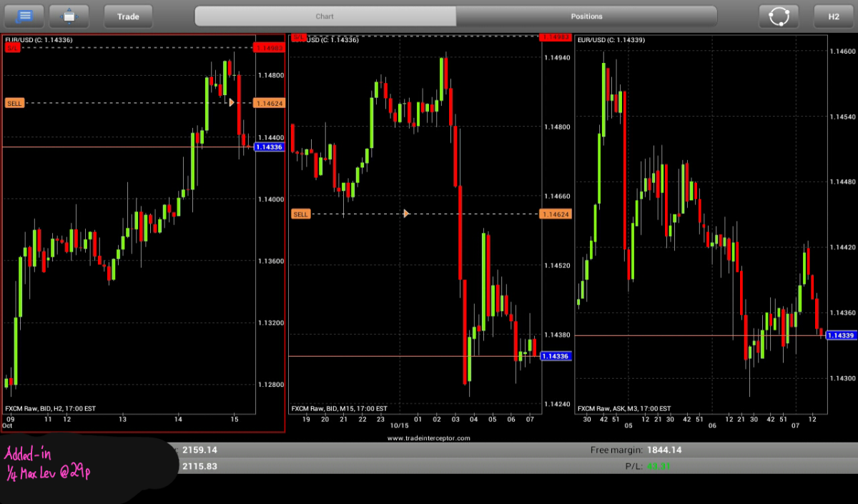Screen dimensions: 858x504
Task: Tap the chart layout icon in toolbar
Action: (69, 16)
